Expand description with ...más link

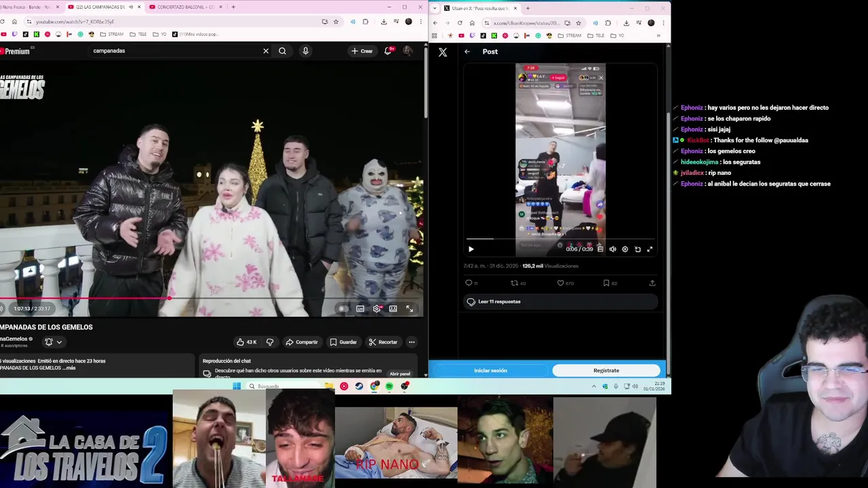coord(68,368)
